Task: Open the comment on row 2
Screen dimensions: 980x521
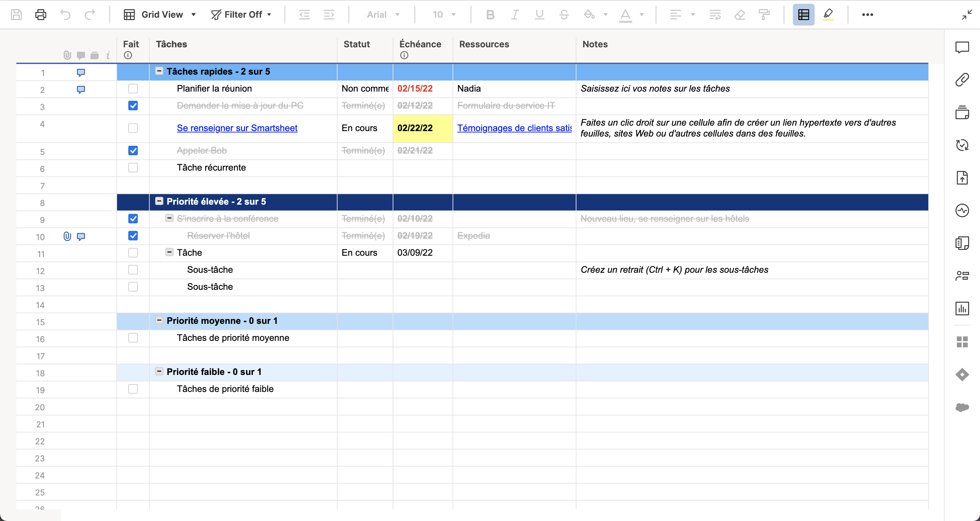Action: (x=81, y=90)
